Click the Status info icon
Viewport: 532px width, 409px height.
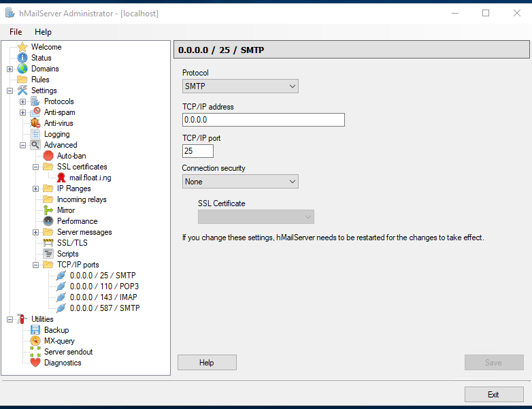22,58
